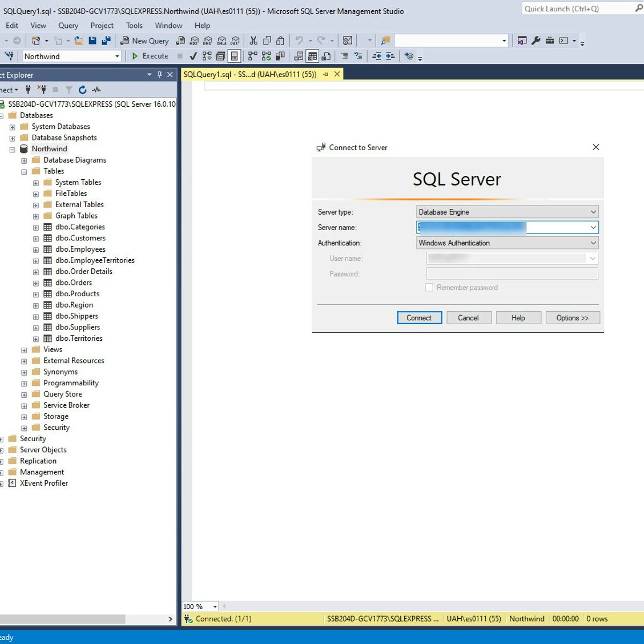
Task: Save the current query file
Action: 92,40
